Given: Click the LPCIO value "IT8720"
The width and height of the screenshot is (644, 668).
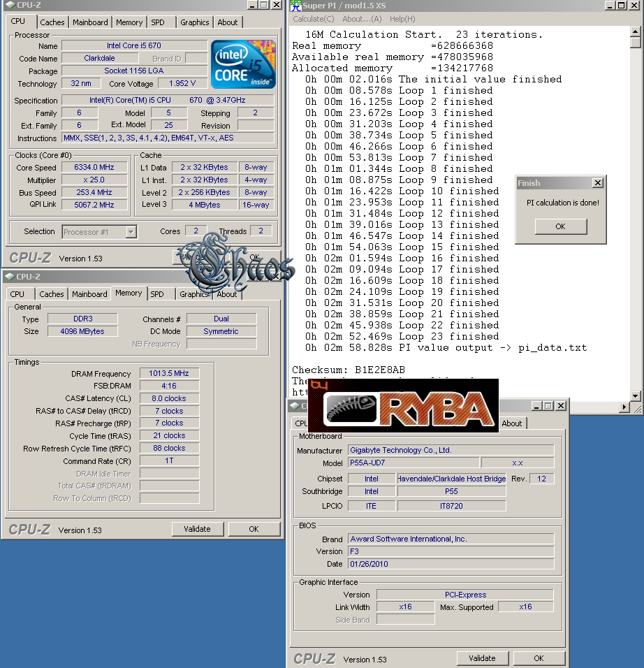Looking at the screenshot, I should pyautogui.click(x=451, y=506).
